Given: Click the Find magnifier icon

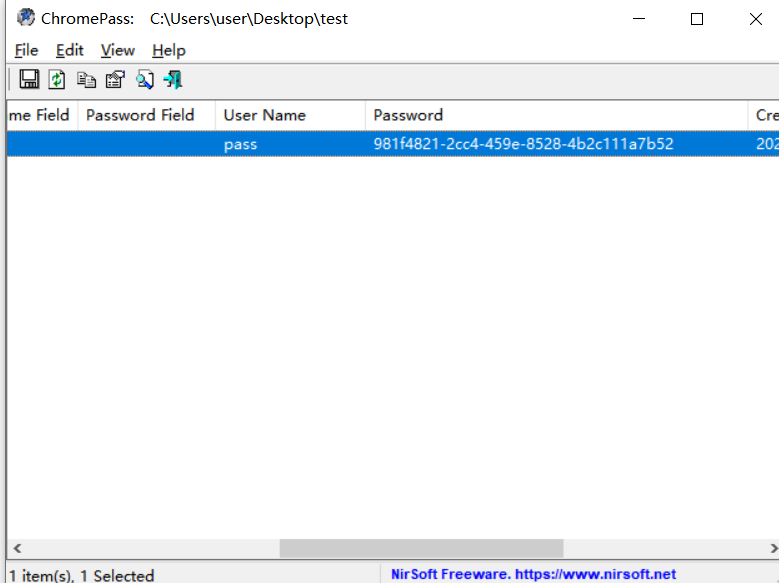Looking at the screenshot, I should pos(145,79).
